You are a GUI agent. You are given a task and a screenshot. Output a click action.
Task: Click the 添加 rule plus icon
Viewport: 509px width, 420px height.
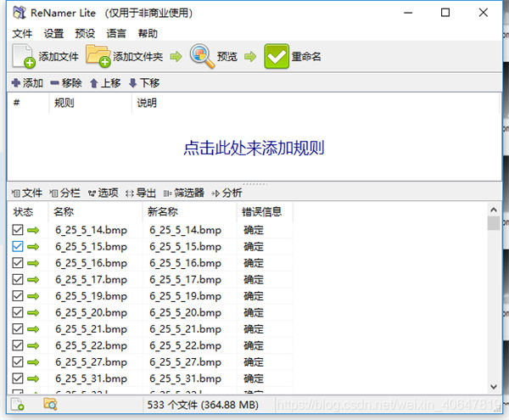click(15, 83)
